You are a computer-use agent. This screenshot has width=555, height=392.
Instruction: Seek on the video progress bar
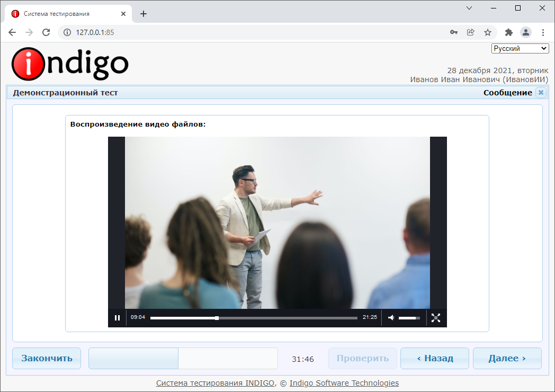point(254,318)
